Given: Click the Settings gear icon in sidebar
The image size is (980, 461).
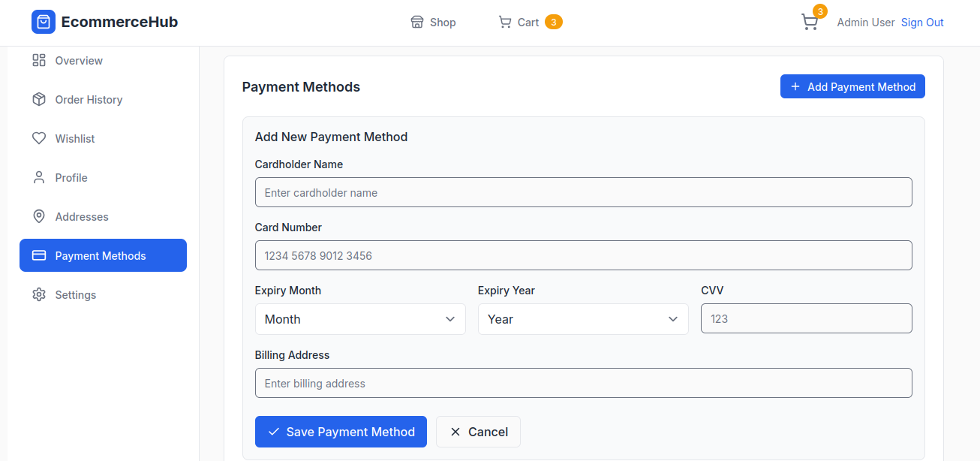Looking at the screenshot, I should click(39, 295).
